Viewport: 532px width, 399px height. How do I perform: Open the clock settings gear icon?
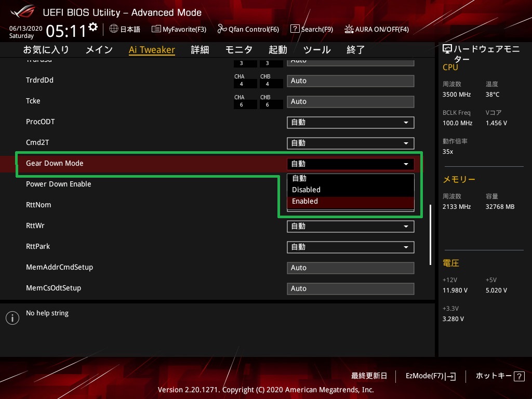pyautogui.click(x=93, y=26)
